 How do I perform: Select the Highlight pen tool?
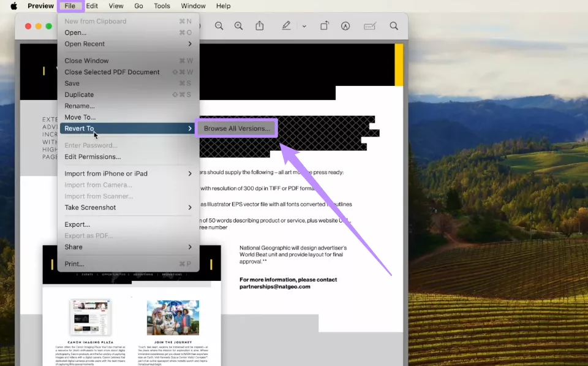click(286, 26)
